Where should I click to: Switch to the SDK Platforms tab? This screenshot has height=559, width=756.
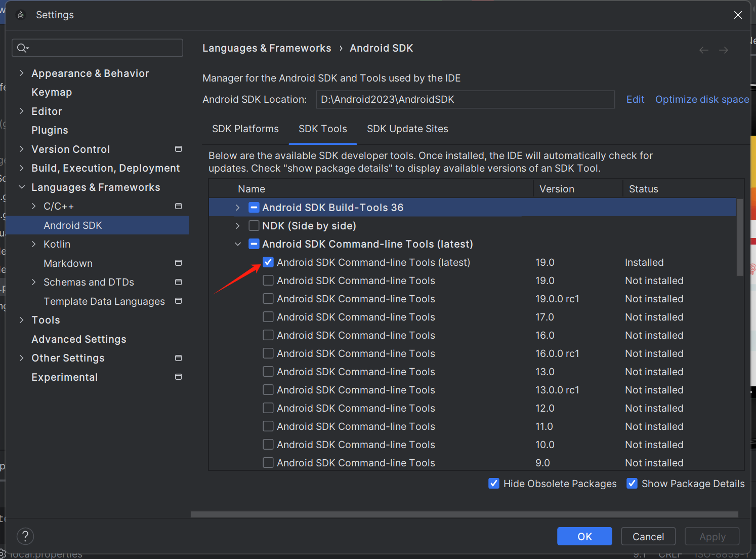pyautogui.click(x=245, y=129)
